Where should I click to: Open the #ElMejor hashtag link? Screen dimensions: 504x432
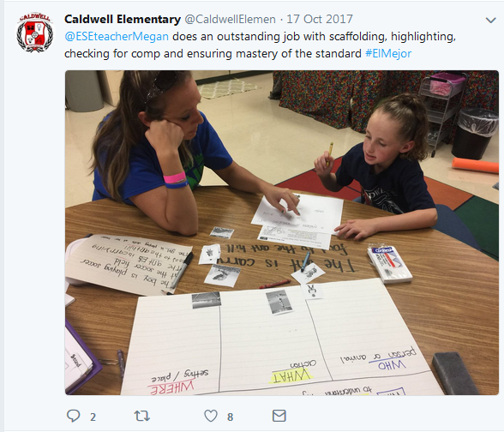(x=388, y=53)
